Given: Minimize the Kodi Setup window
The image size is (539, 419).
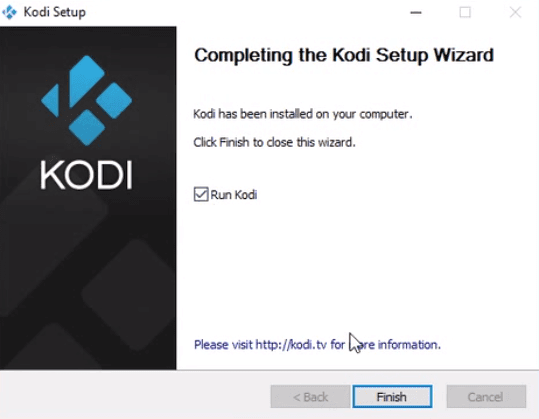Looking at the screenshot, I should tap(416, 12).
